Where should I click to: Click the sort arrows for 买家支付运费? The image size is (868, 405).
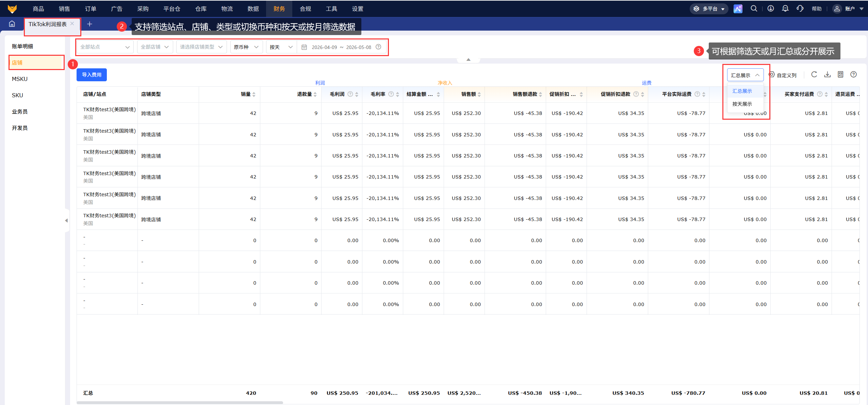tap(826, 94)
